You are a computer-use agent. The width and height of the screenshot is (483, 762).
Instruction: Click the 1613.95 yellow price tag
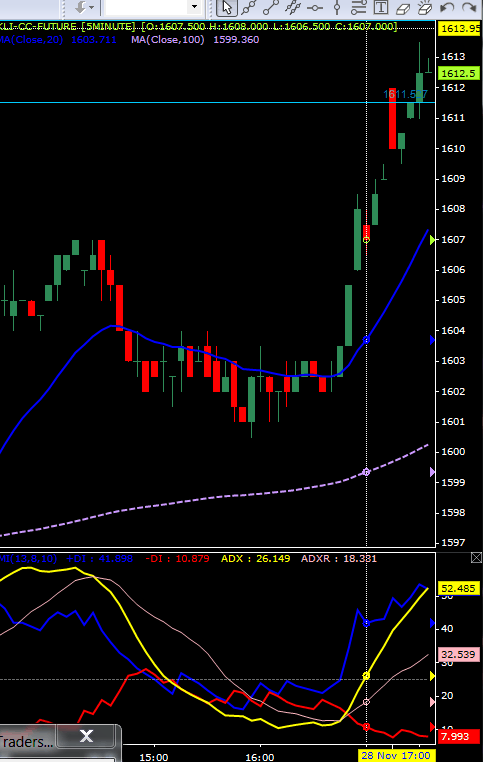click(x=460, y=28)
